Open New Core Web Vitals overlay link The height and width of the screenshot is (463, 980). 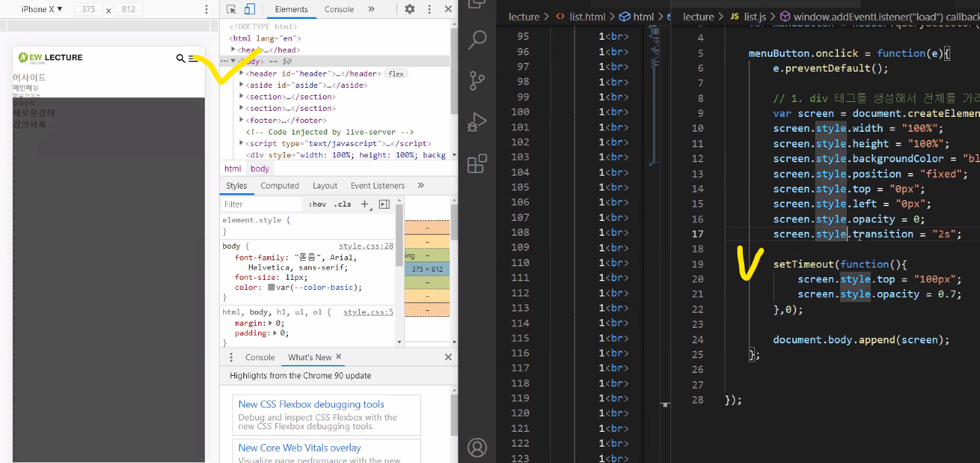pyautogui.click(x=299, y=447)
